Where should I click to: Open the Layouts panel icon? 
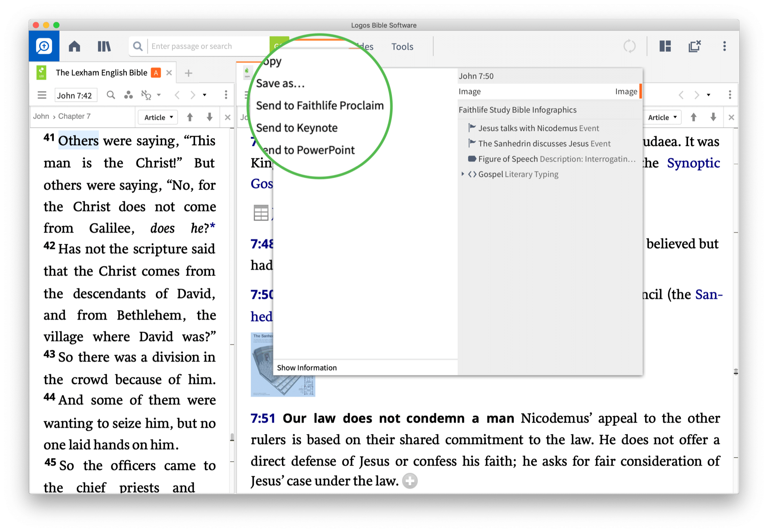coord(665,46)
